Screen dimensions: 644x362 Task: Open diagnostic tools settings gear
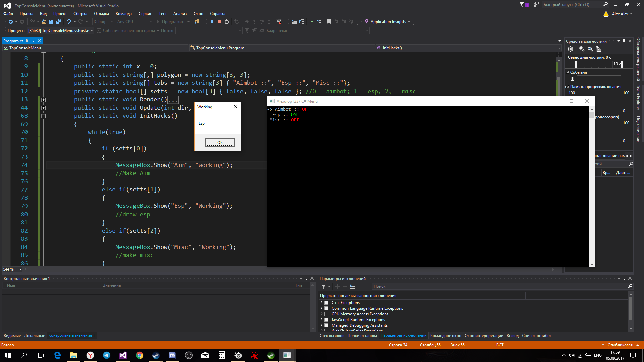pos(571,49)
